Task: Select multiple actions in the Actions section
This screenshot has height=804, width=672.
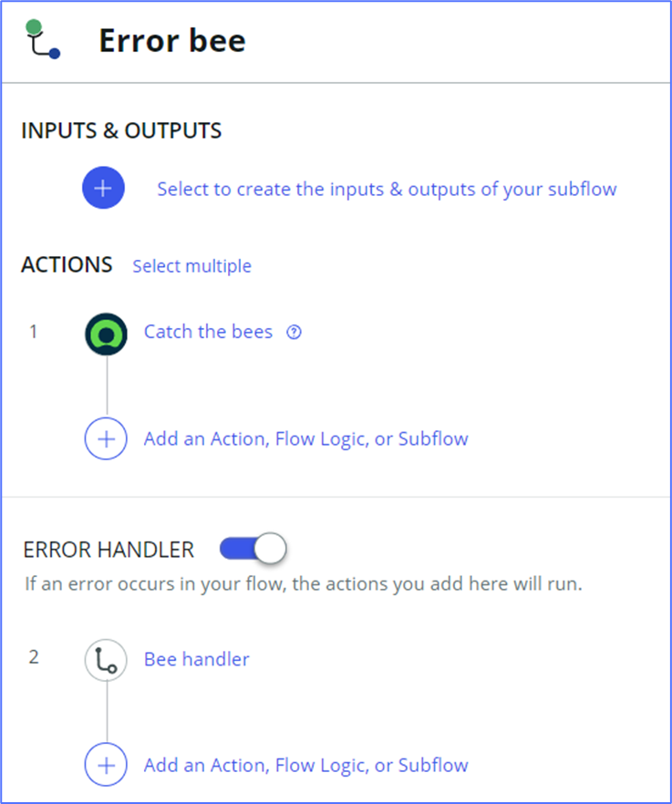Action: coord(191,265)
